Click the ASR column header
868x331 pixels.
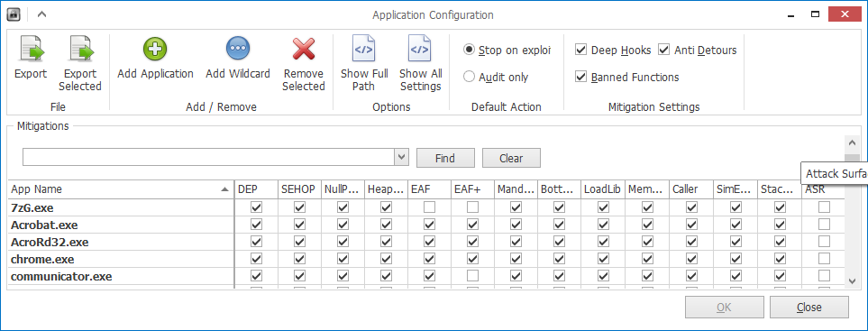click(x=824, y=189)
